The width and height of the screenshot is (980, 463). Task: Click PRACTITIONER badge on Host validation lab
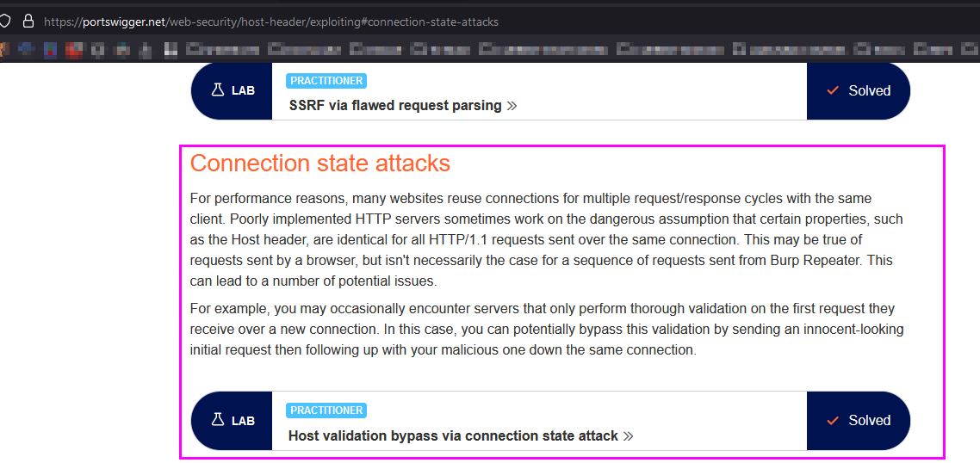[326, 411]
